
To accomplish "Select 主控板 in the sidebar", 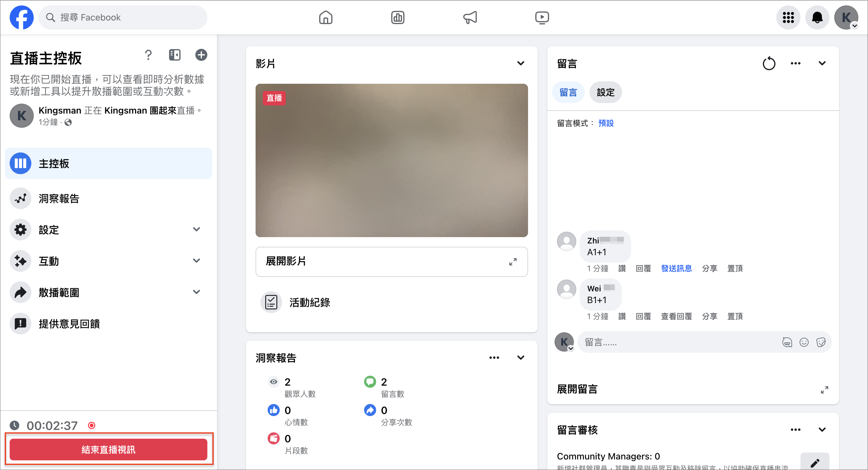I will (x=108, y=163).
